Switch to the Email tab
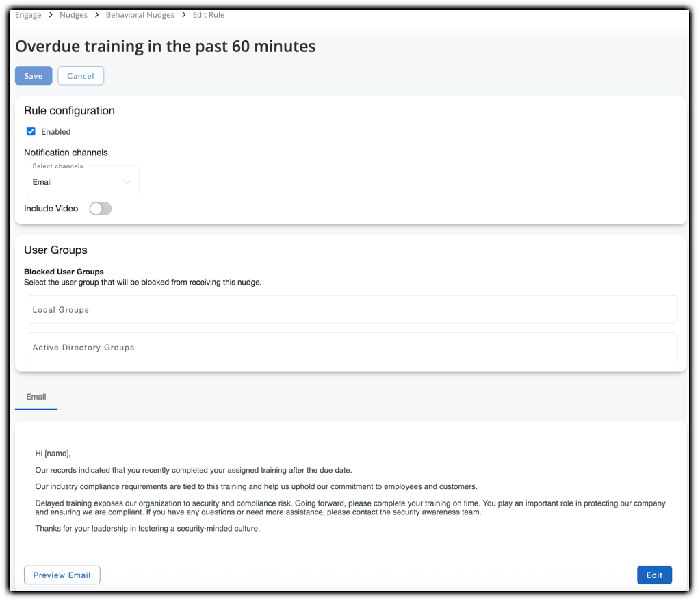The width and height of the screenshot is (700, 602). 36,397
